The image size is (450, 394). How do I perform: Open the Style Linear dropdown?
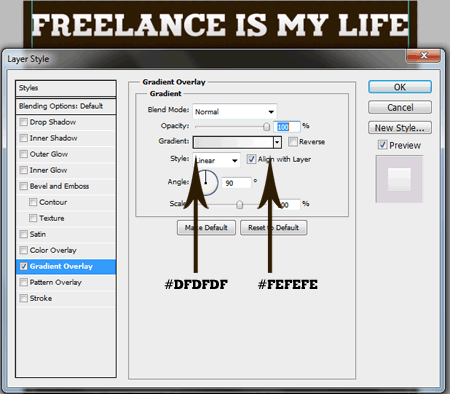216,160
